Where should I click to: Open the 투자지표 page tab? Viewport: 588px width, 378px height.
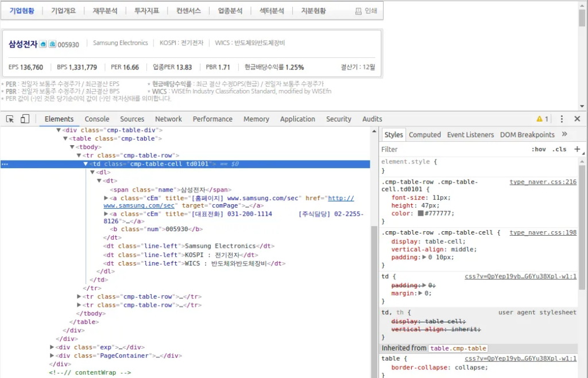(146, 11)
